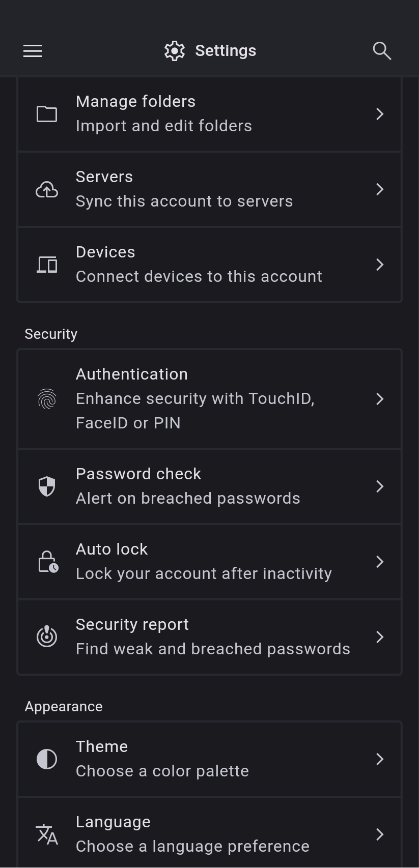Expand Servers using its chevron arrow
The height and width of the screenshot is (868, 419).
pos(380,189)
